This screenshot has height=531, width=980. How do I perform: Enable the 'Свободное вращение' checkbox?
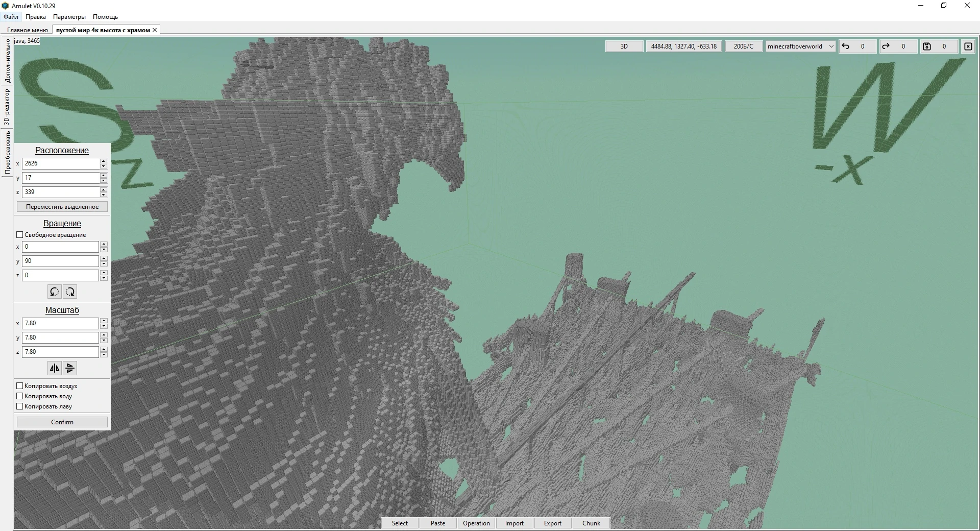pyautogui.click(x=20, y=235)
